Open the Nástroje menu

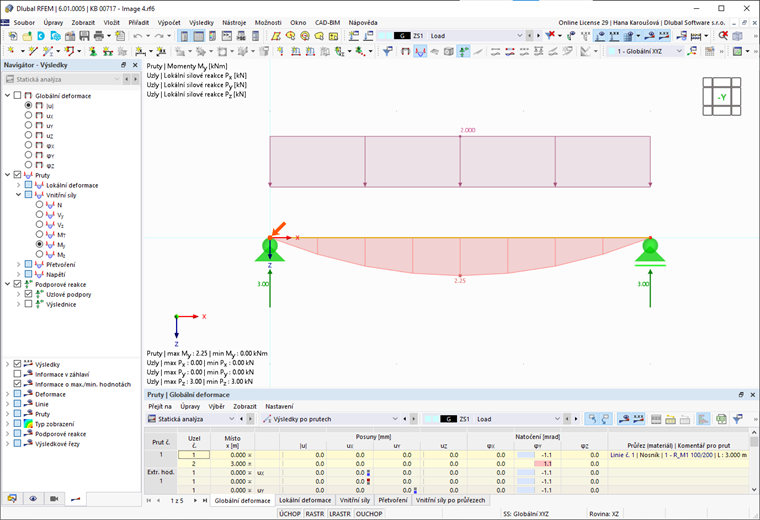[x=234, y=22]
